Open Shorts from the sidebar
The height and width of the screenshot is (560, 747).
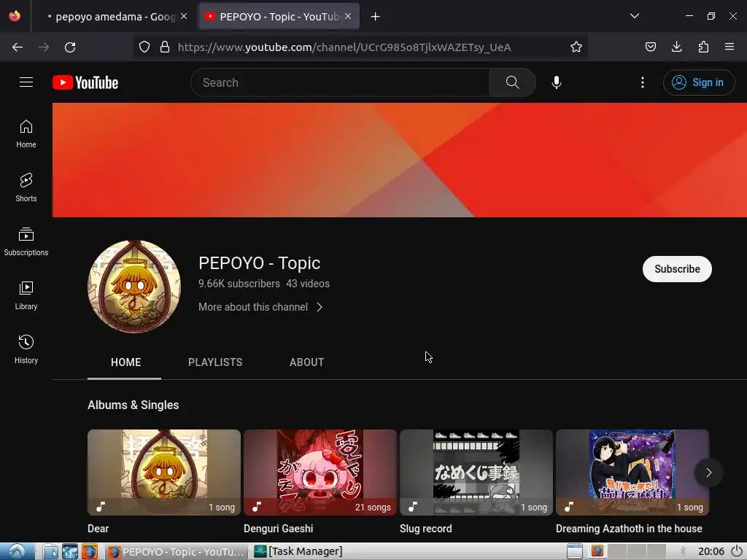point(26,187)
